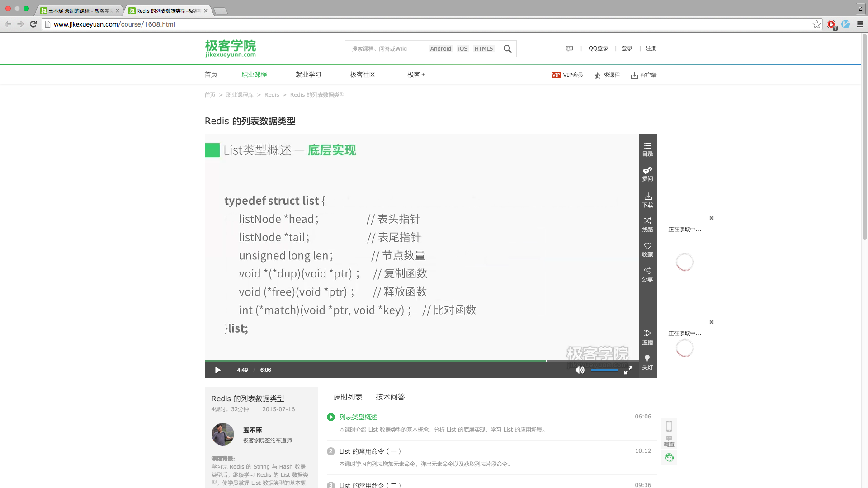The image size is (868, 488).
Task: Mute the video with the speaker icon
Action: click(x=580, y=370)
